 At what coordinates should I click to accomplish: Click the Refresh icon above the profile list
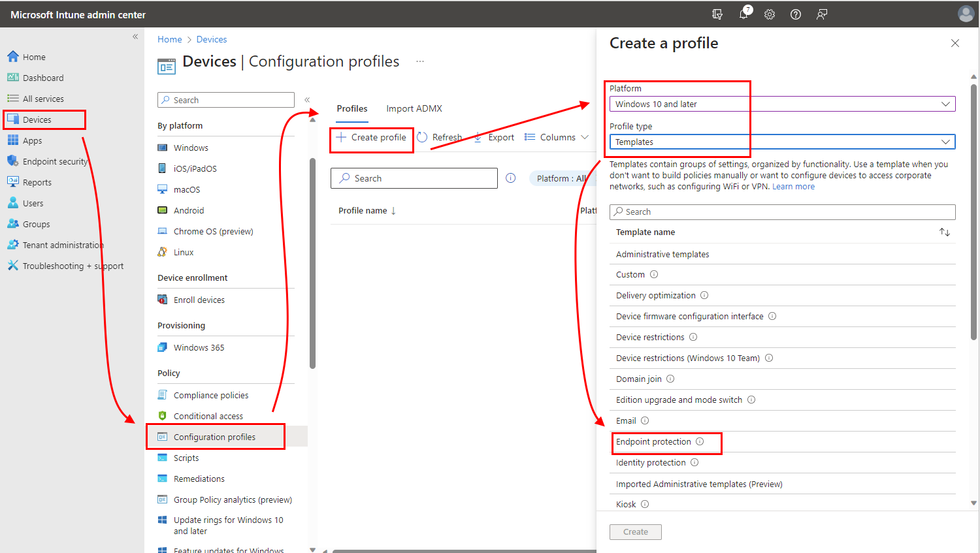pyautogui.click(x=440, y=137)
